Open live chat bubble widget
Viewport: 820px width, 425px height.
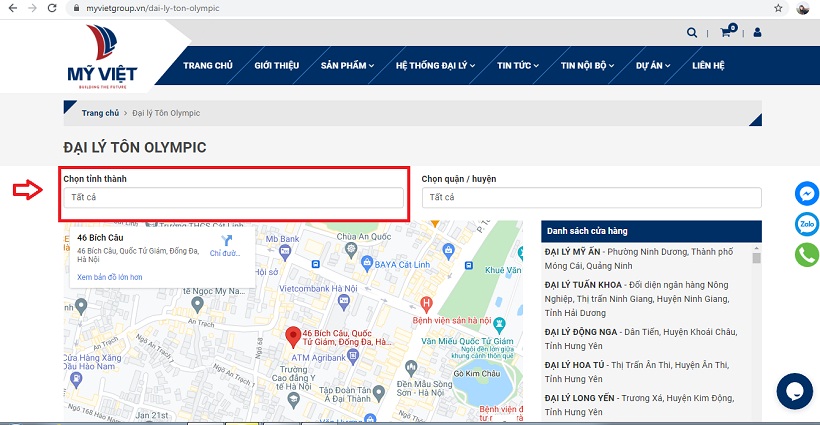pos(794,391)
